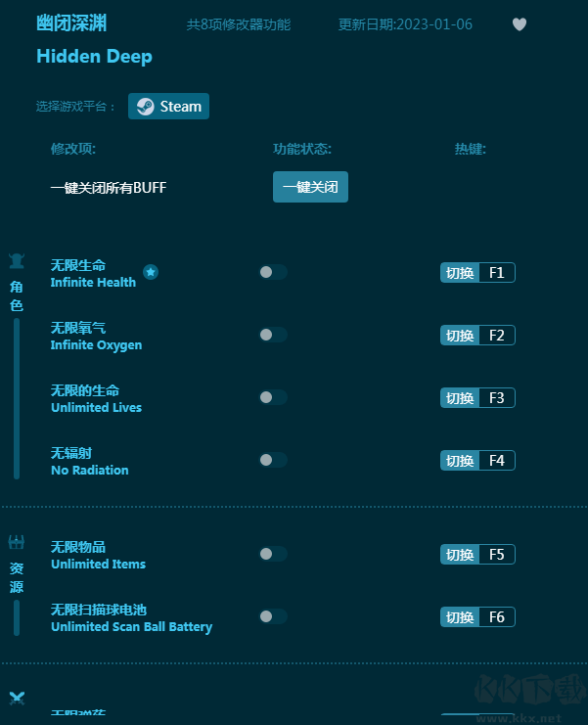The width and height of the screenshot is (588, 725).
Task: Click the character category helmet icon
Action: (17, 261)
